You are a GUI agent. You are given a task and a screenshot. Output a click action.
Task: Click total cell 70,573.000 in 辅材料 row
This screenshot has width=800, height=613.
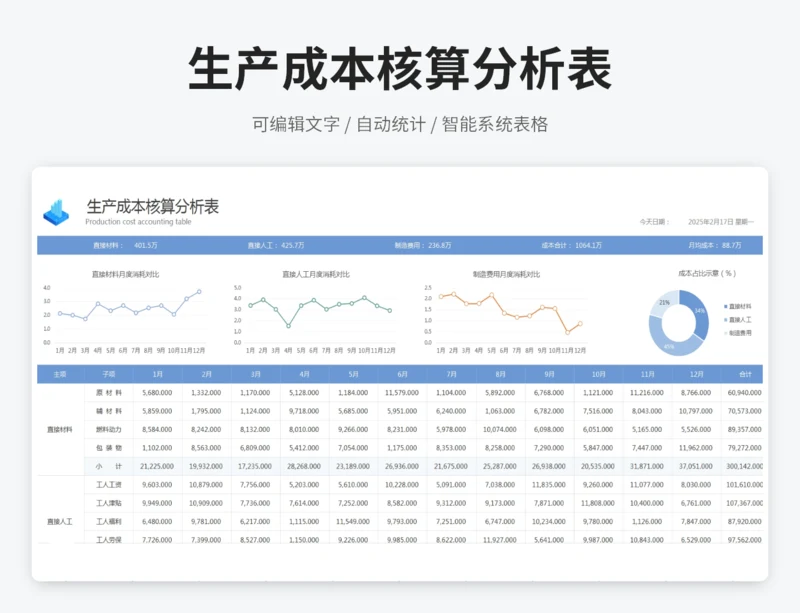744,411
